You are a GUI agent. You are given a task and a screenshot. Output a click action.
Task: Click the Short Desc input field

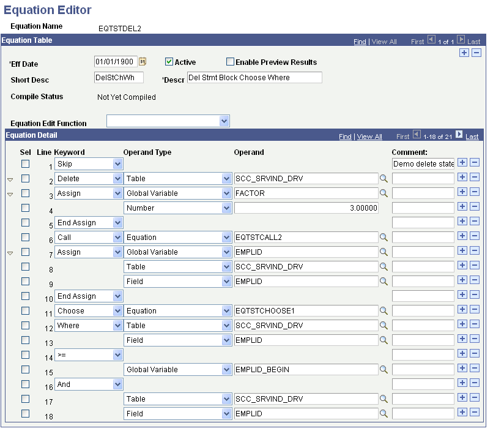pyautogui.click(x=117, y=78)
